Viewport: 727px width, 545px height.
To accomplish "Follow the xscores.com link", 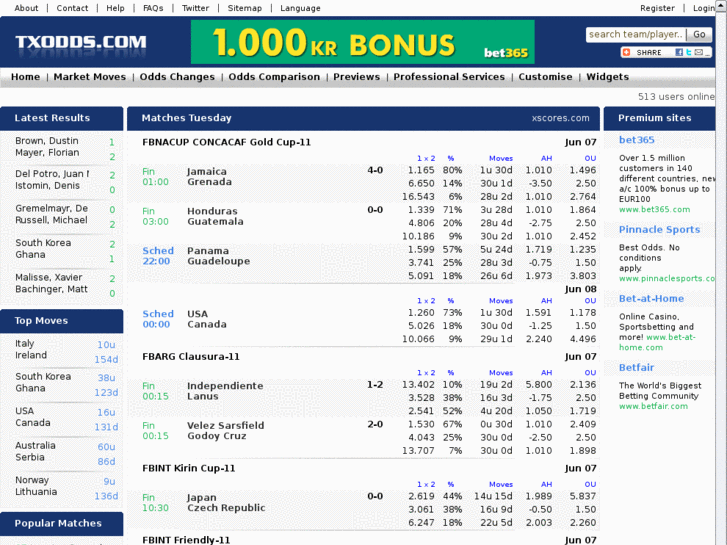I will [x=561, y=118].
